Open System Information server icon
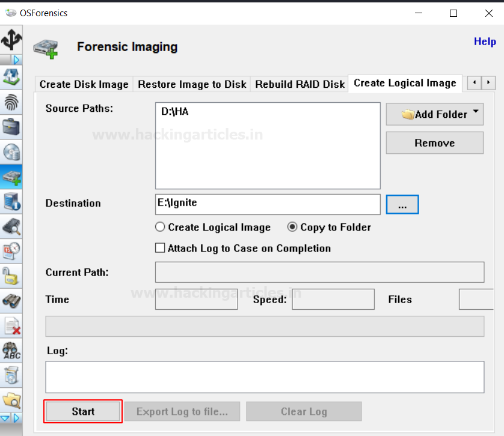The image size is (504, 436). coord(11,201)
